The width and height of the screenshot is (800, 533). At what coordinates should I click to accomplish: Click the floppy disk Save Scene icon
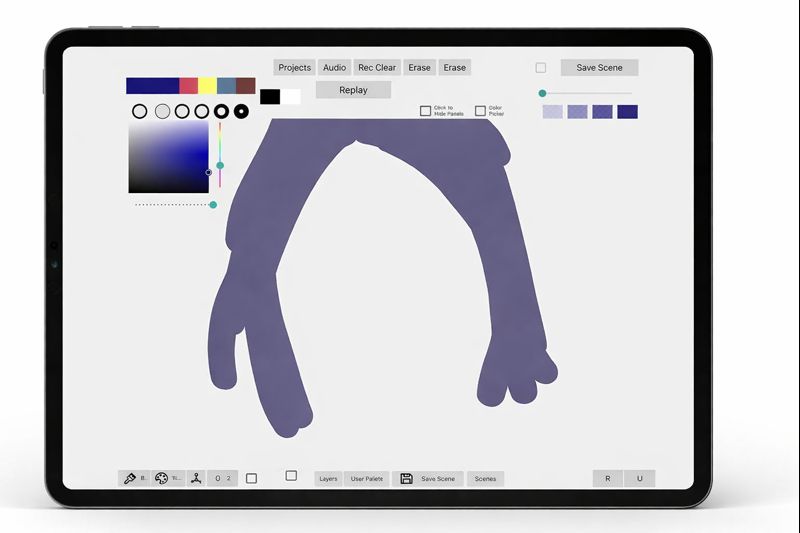(406, 479)
